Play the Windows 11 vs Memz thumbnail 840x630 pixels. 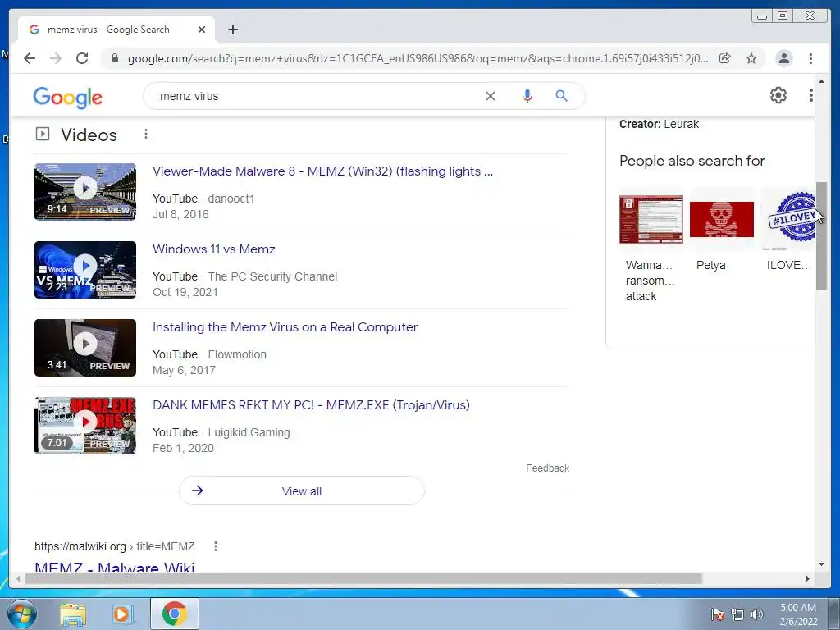[x=85, y=269]
